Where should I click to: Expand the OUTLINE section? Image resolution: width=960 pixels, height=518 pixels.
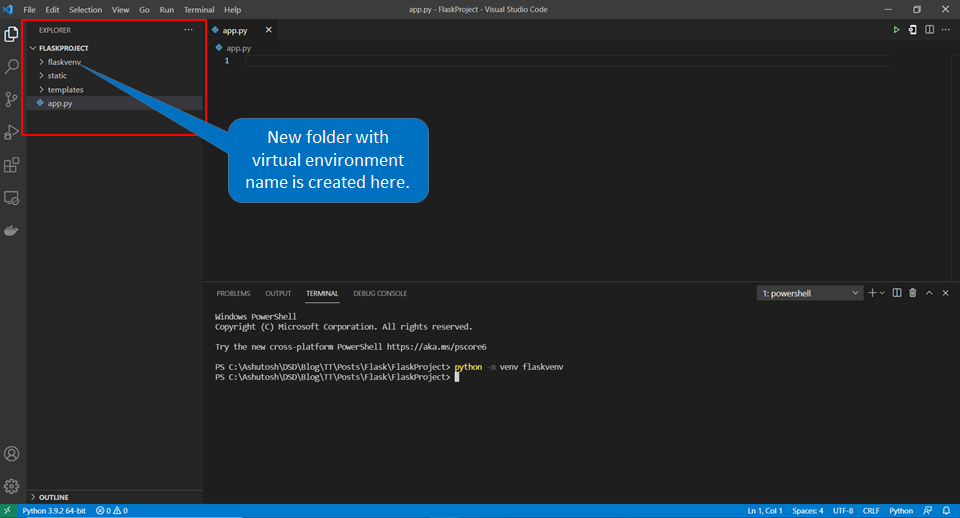[54, 497]
